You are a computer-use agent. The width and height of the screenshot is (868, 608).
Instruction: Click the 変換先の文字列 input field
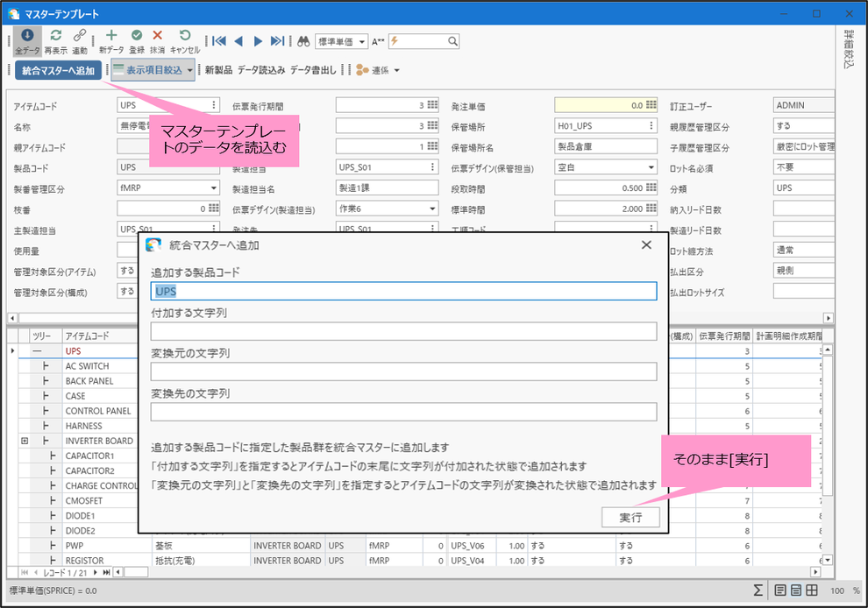click(x=403, y=412)
